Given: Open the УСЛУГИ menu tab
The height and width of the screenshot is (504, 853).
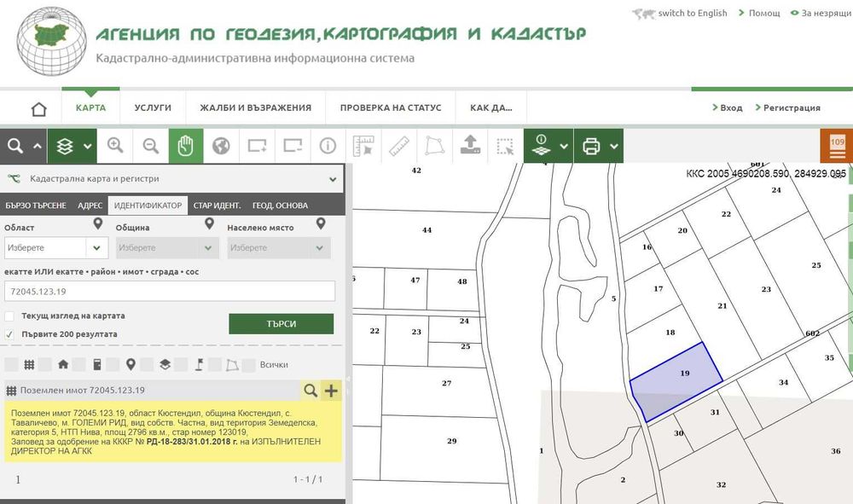Looking at the screenshot, I should tap(153, 107).
